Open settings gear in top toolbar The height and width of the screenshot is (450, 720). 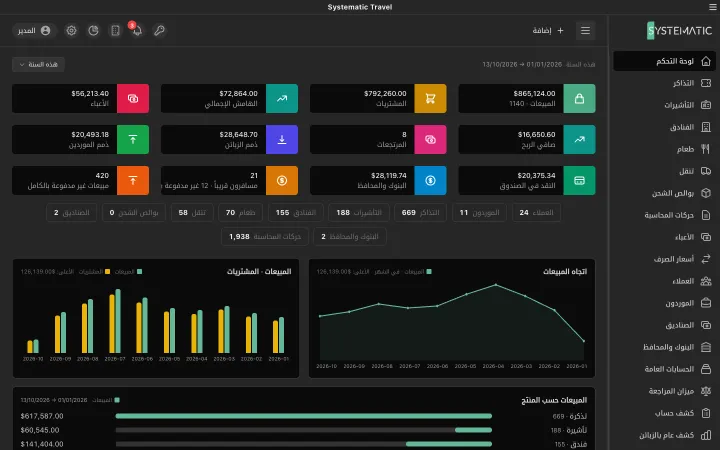71,30
